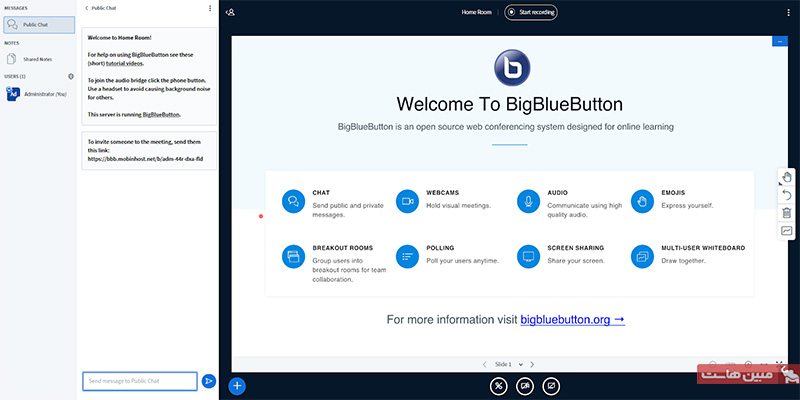Click the Breakout Rooms icon on the slide

coord(293,256)
